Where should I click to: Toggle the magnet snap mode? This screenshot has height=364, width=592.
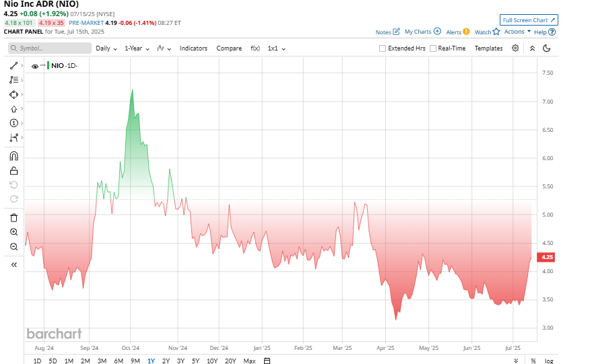tap(13, 156)
